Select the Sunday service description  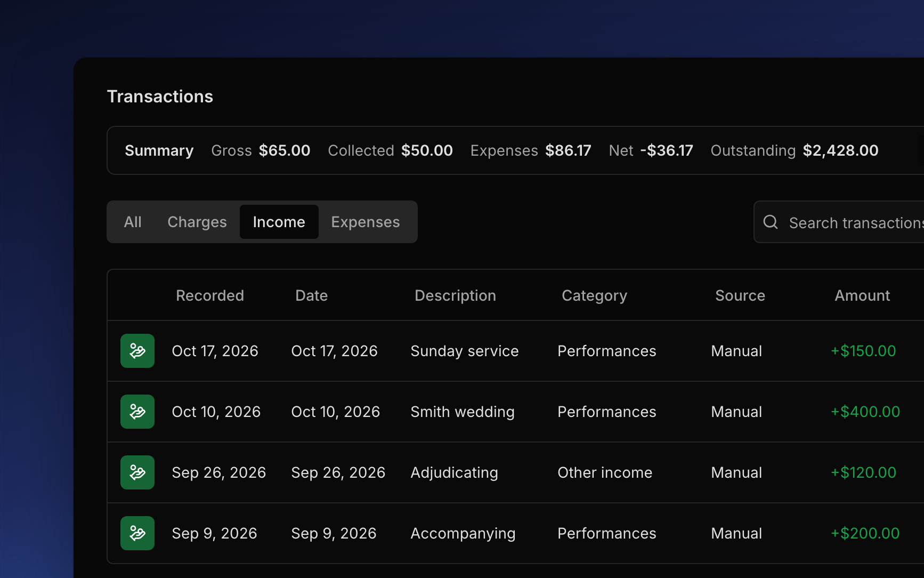click(x=465, y=351)
